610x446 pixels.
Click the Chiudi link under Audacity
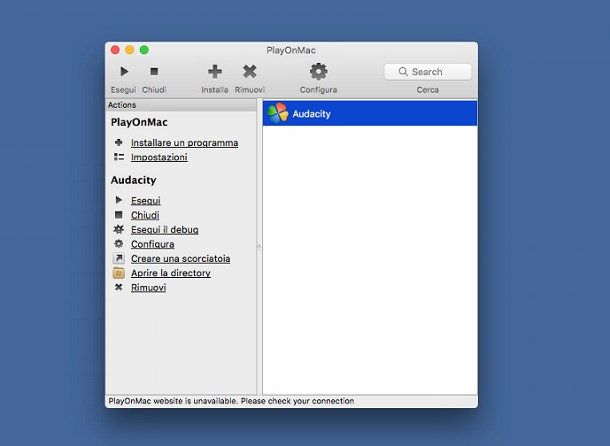tap(145, 215)
